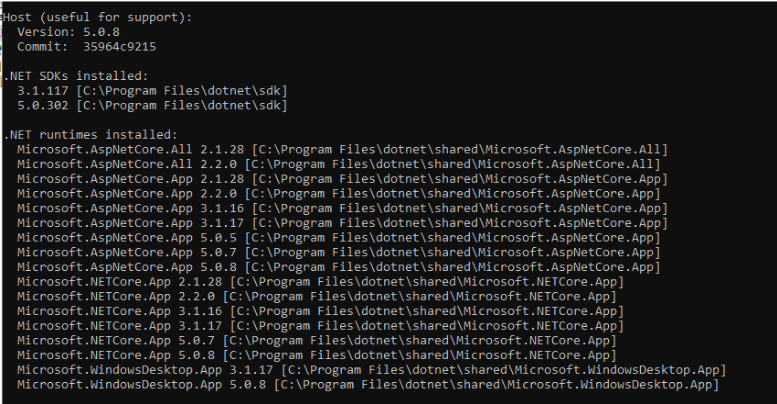777x404 pixels.
Task: Click the SDK 5.0.302 entry
Action: (x=152, y=106)
